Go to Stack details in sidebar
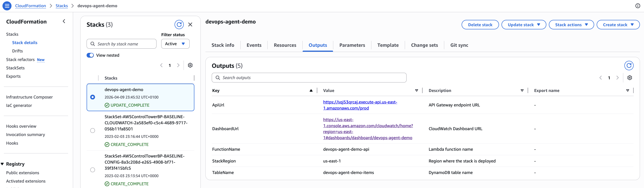The image size is (644, 188). pyautogui.click(x=25, y=43)
